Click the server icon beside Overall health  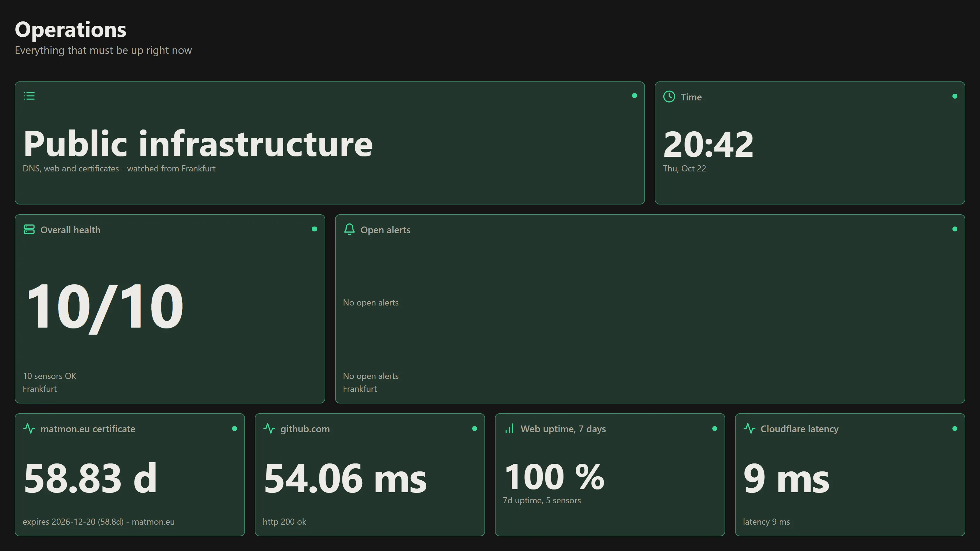tap(29, 229)
